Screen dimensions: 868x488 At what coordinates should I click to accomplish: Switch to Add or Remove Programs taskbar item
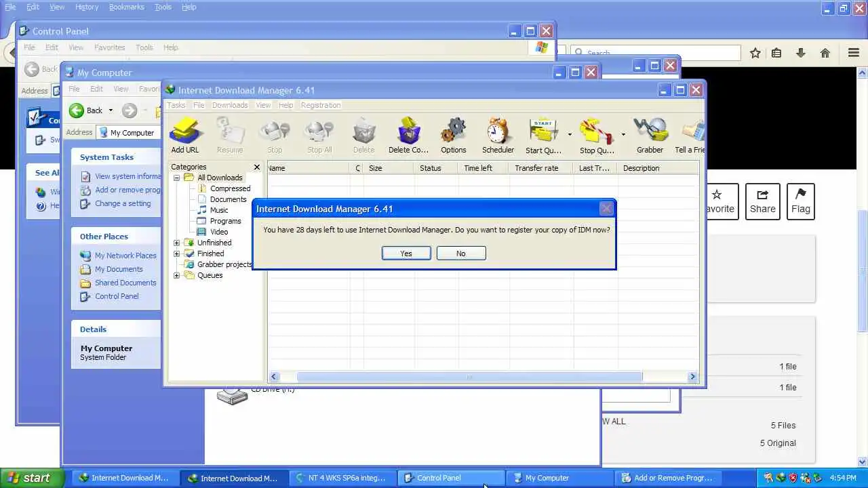pyautogui.click(x=668, y=478)
